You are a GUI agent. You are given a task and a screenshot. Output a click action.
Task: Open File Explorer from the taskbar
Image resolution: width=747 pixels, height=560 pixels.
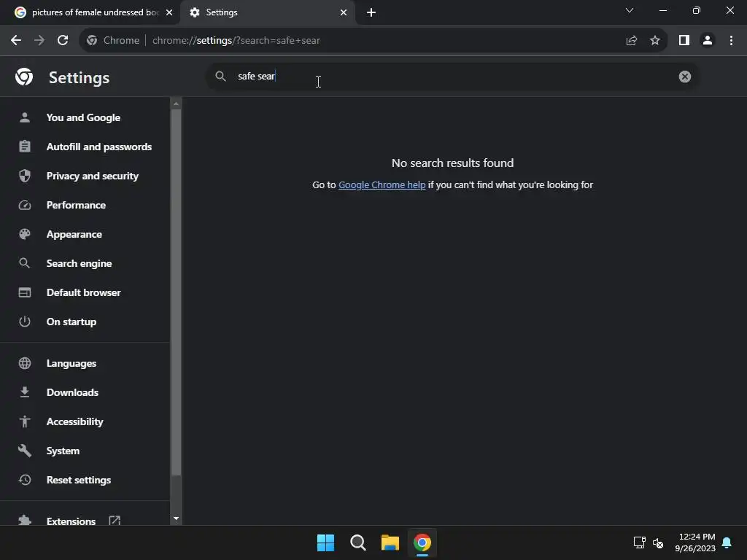tap(390, 542)
